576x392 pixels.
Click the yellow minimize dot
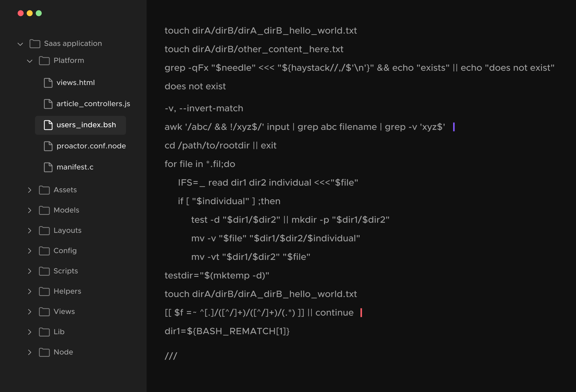(x=30, y=13)
